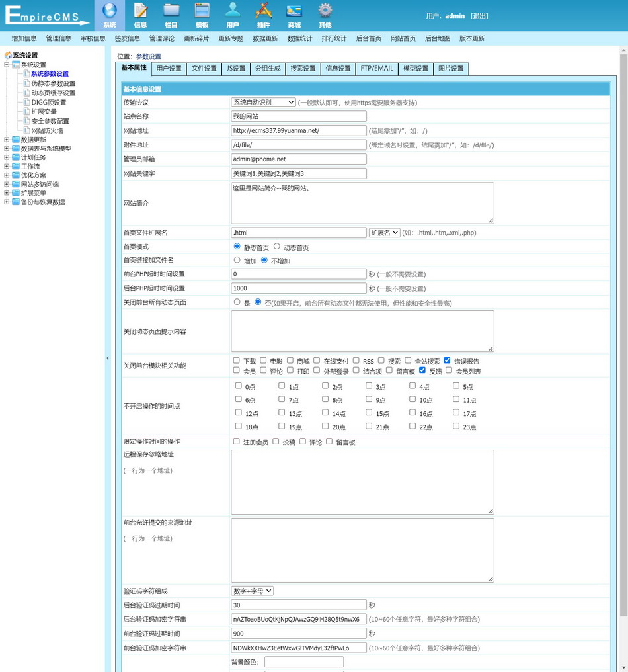Expand the 工作流 tree node

point(7,166)
